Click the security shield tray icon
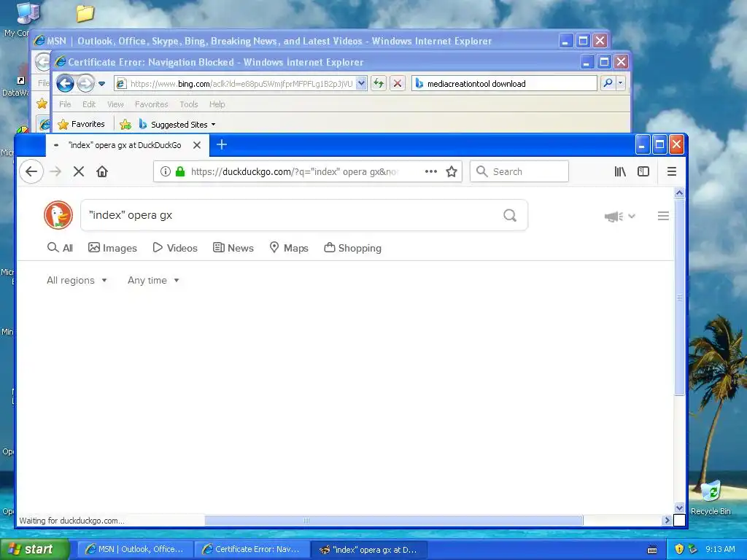 (x=679, y=550)
